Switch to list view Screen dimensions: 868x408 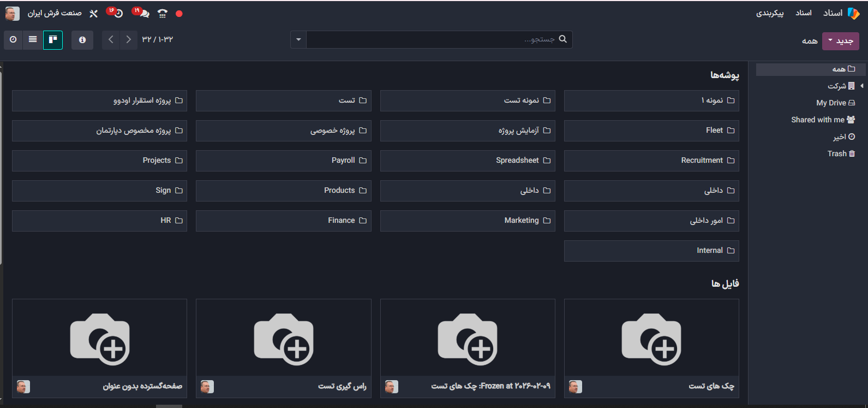pos(33,40)
